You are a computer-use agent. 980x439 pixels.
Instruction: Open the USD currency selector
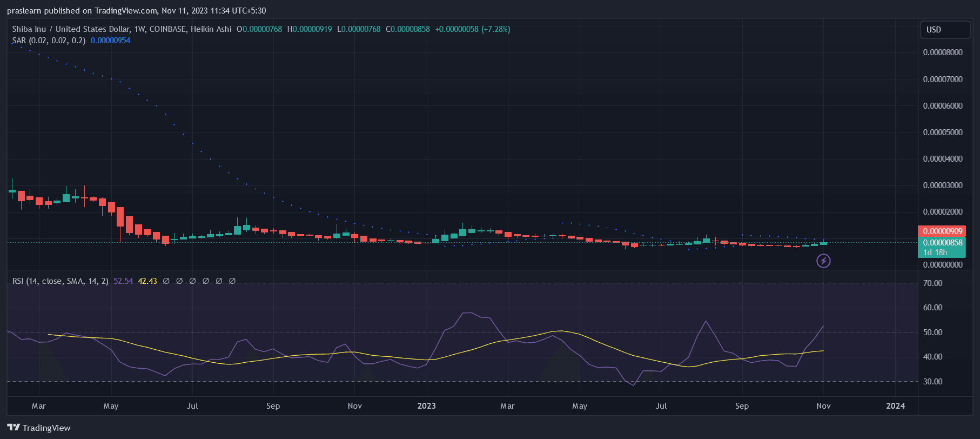pos(945,30)
